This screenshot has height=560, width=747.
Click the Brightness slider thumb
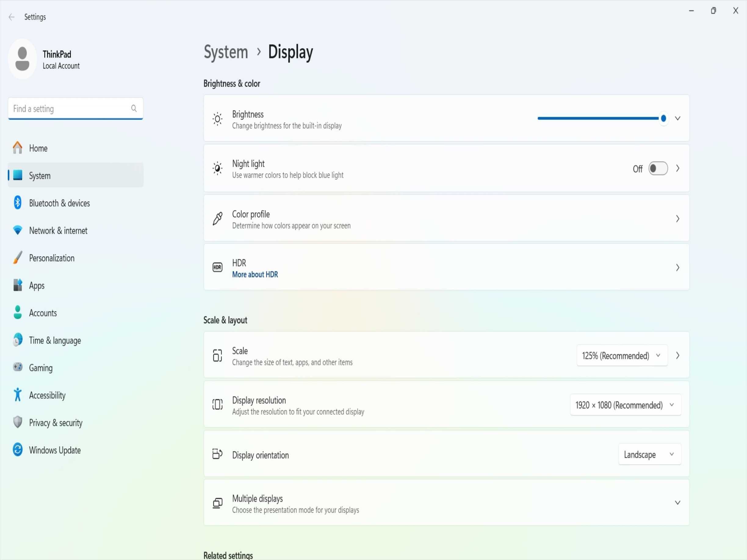pos(664,118)
